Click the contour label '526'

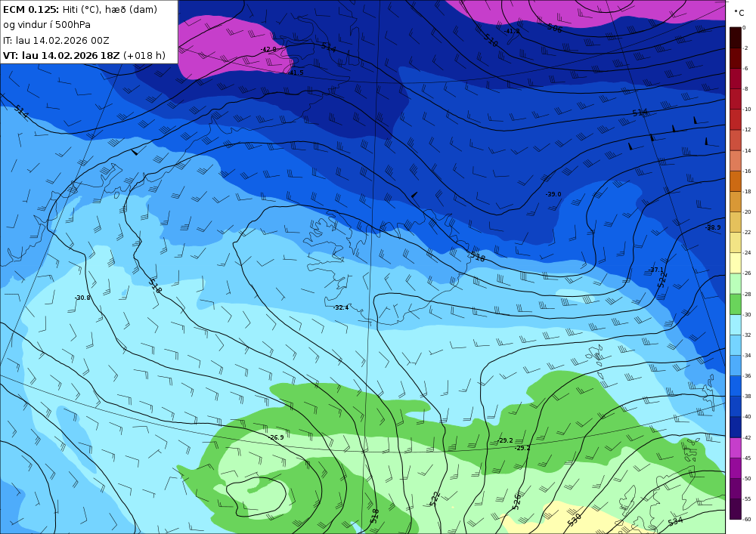click(x=516, y=502)
